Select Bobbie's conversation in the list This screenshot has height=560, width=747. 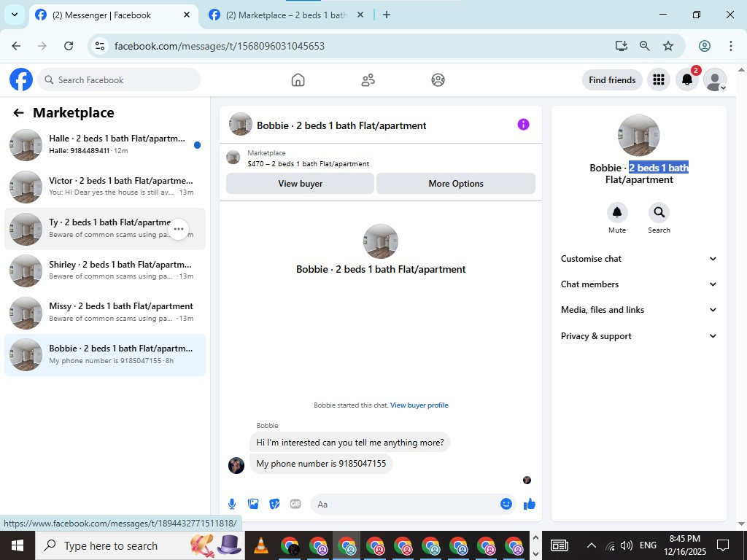tap(105, 355)
